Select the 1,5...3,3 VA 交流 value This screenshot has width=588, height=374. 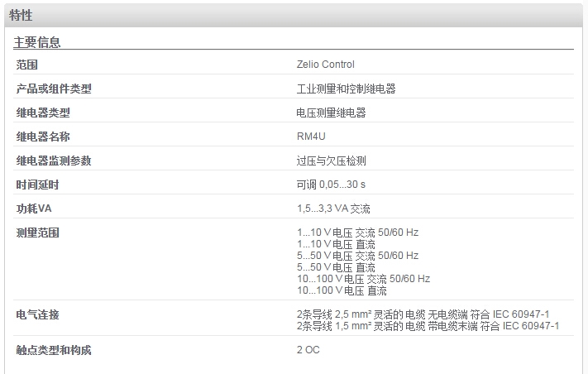(x=333, y=209)
